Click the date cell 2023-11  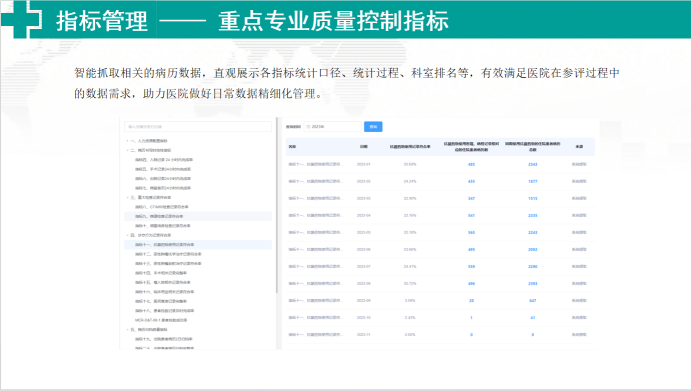pos(364,335)
